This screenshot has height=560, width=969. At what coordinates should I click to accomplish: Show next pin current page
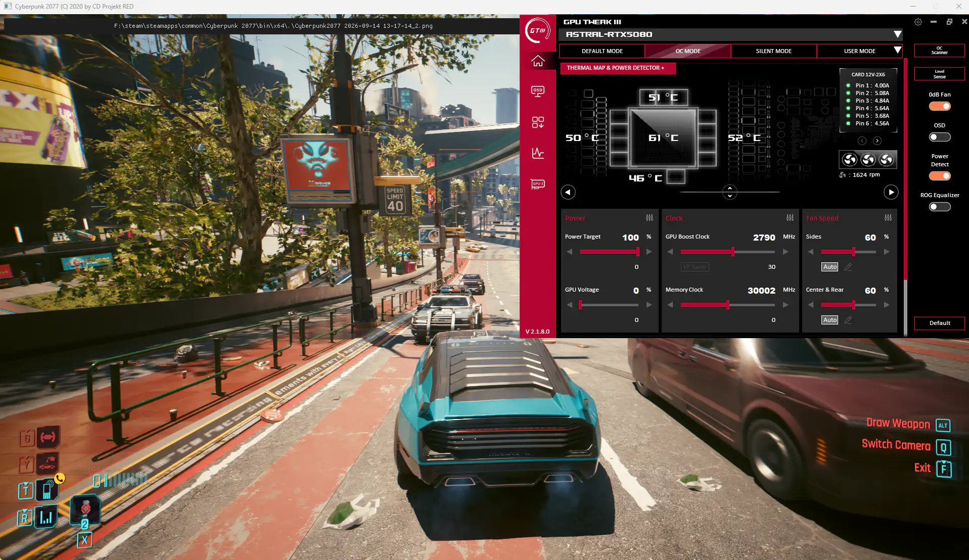tap(878, 141)
